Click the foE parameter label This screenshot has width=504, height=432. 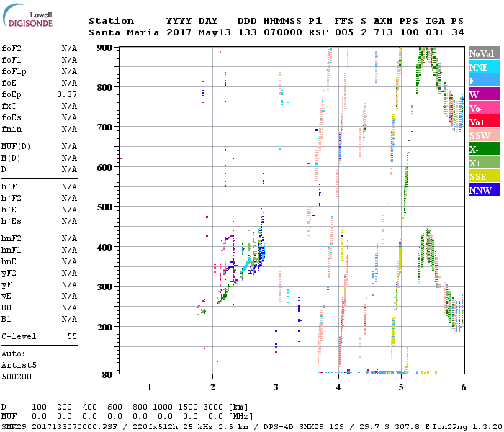click(9, 84)
